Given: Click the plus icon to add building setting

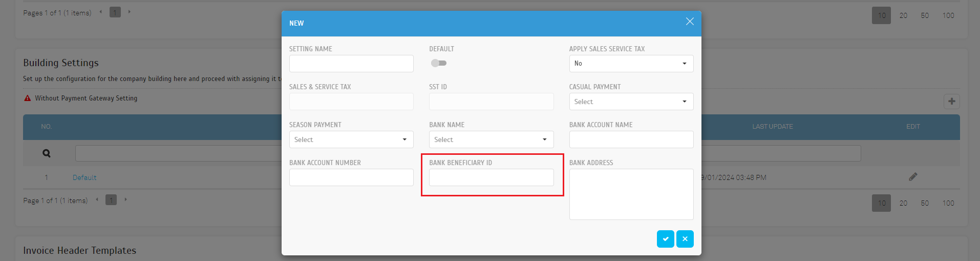Looking at the screenshot, I should pyautogui.click(x=951, y=102).
